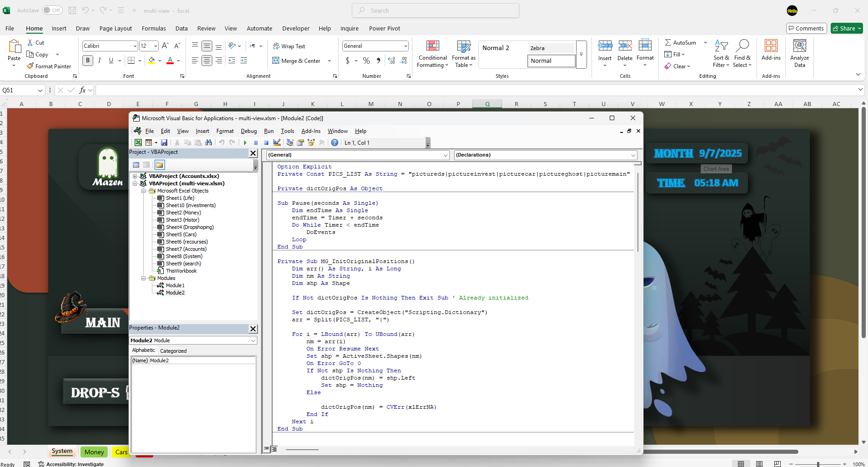Collapse the Modules folder in project tree

[143, 278]
